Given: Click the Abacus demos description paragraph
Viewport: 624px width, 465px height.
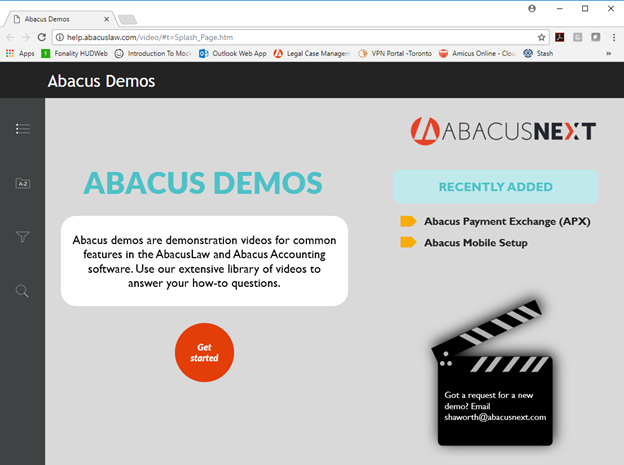Looking at the screenshot, I should [x=204, y=262].
